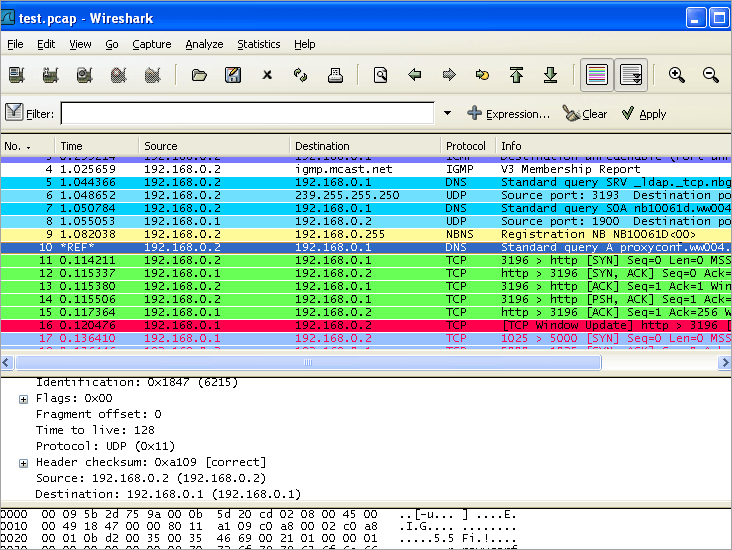The height and width of the screenshot is (550, 732).
Task: Toggle auto scroll in live capture
Action: (x=631, y=75)
